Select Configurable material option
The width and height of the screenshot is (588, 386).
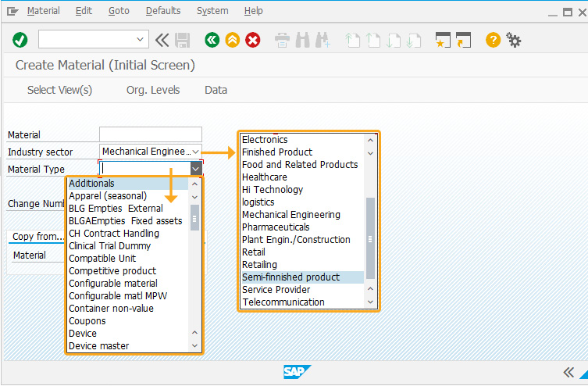(128, 283)
